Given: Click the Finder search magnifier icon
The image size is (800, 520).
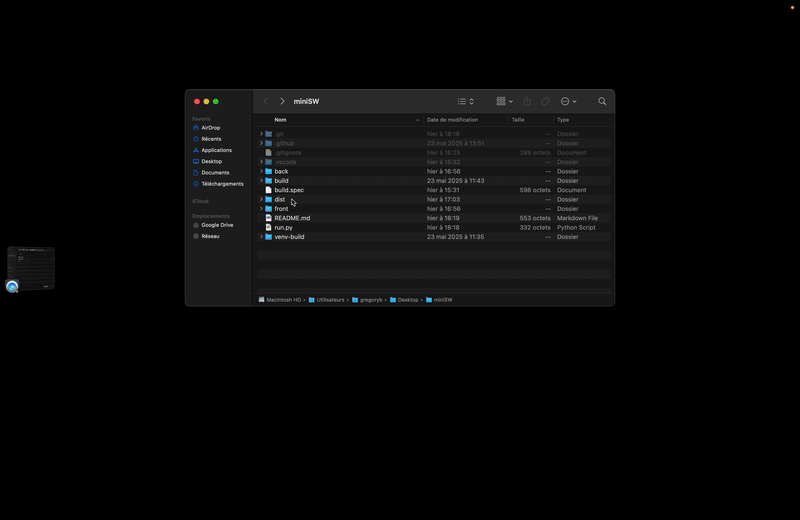Looking at the screenshot, I should [602, 101].
